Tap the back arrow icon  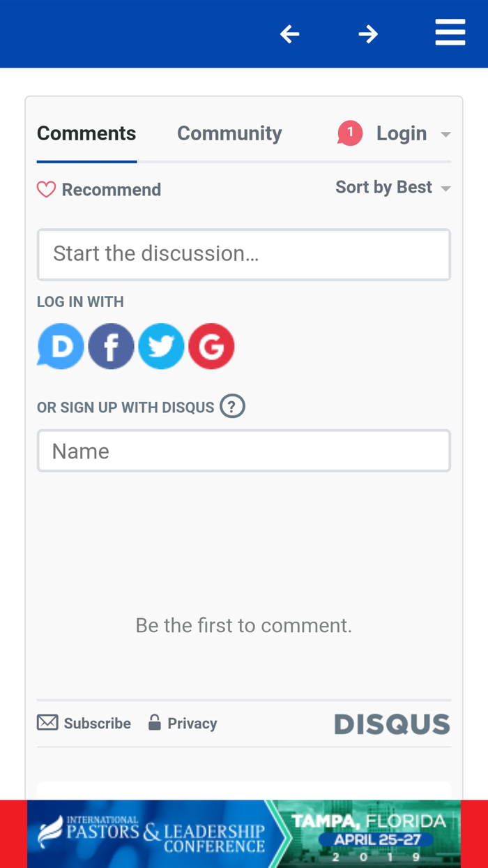point(290,33)
